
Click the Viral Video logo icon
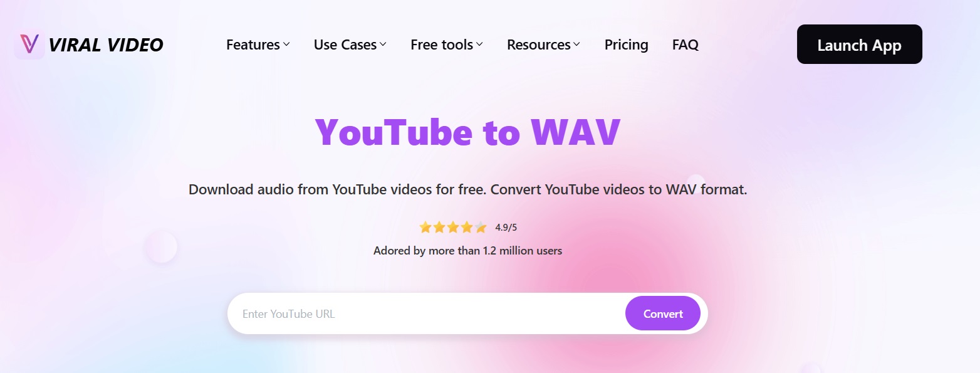(29, 44)
